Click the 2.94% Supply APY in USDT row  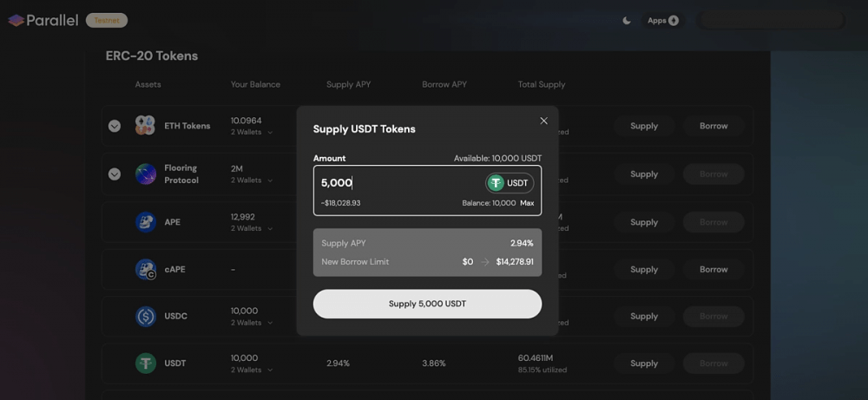[338, 364]
